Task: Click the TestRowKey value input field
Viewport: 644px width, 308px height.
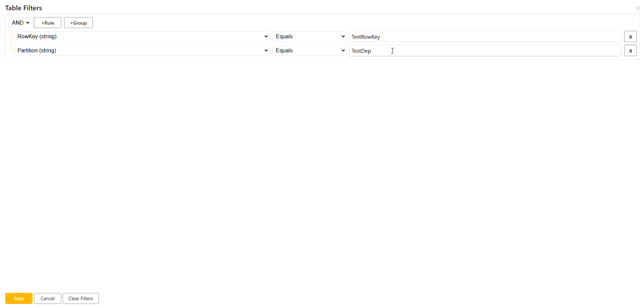Action: 485,37
